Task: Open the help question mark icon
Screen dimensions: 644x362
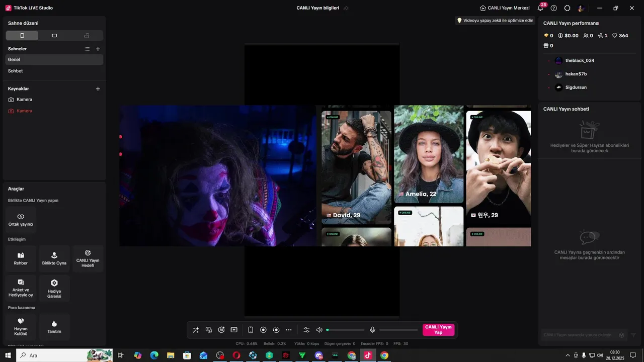Action: point(554,8)
